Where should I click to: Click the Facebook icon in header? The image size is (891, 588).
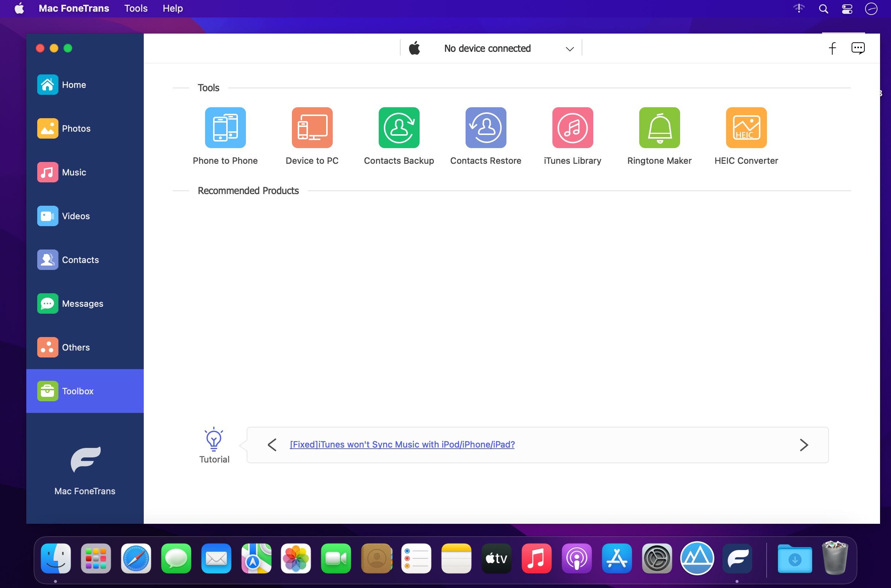832,49
